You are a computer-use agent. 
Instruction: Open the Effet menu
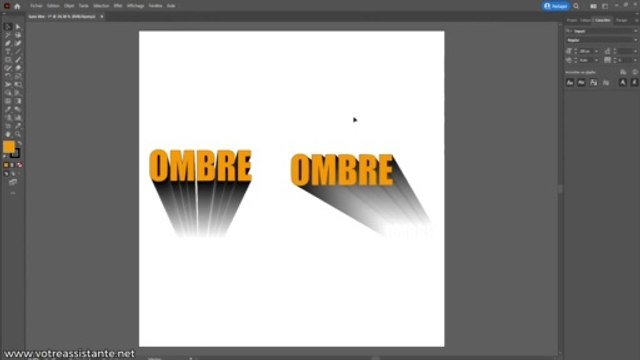(x=118, y=6)
